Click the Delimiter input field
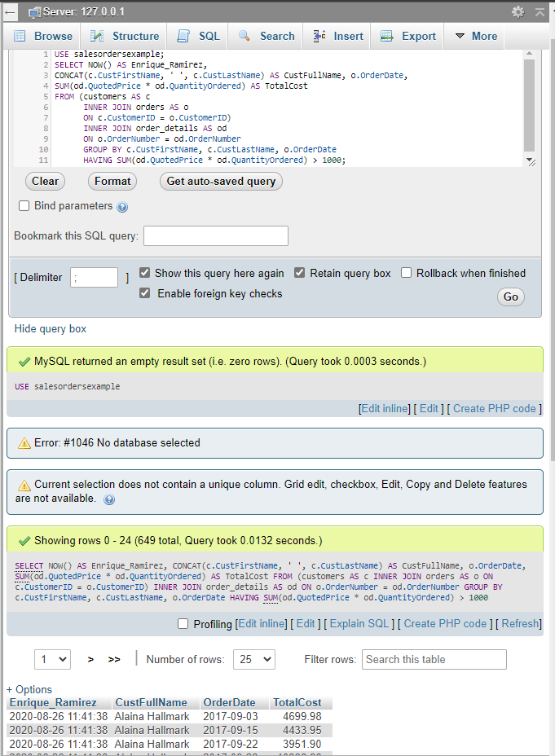This screenshot has height=756, width=555. 94,277
